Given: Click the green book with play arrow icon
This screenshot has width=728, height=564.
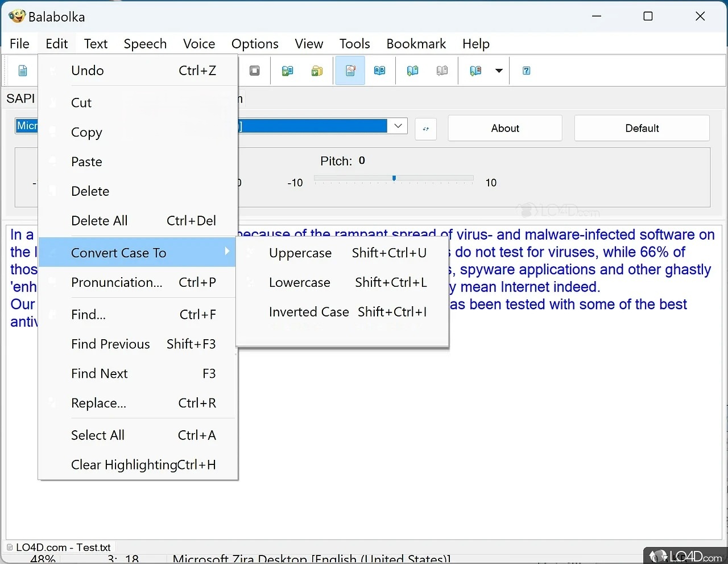Looking at the screenshot, I should [288, 71].
